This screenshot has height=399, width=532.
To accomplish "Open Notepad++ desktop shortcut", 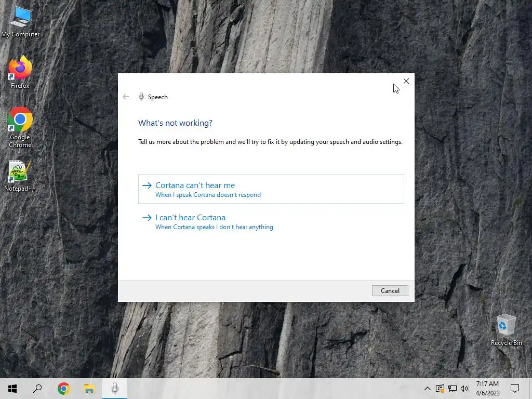I will 20,176.
